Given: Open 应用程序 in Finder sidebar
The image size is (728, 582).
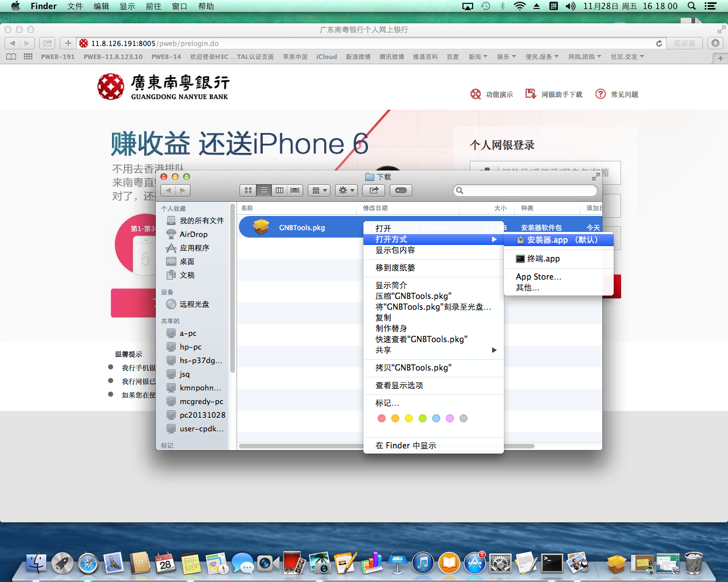Looking at the screenshot, I should 193,248.
